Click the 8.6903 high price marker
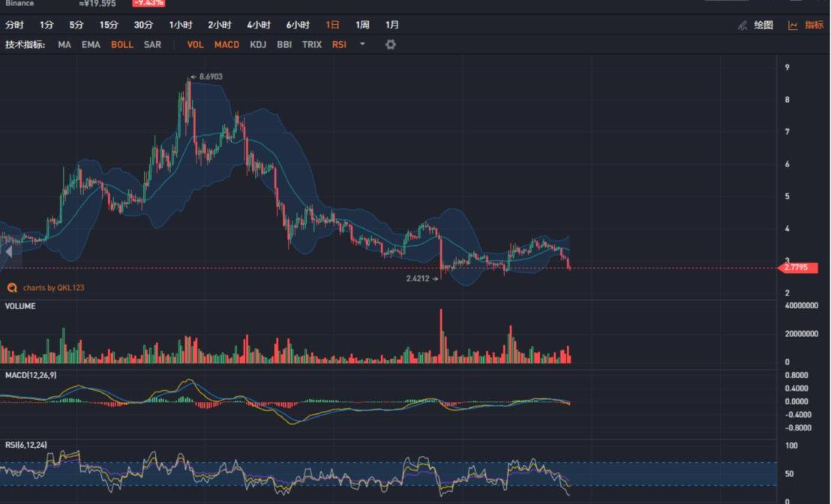 pos(210,76)
